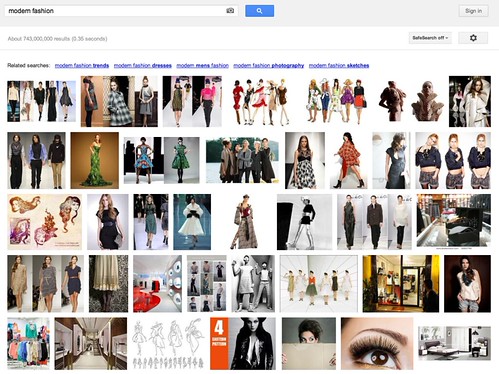The width and height of the screenshot is (499, 374).
Task: Open black-and-white two men photo thumbnail
Action: pos(253,284)
